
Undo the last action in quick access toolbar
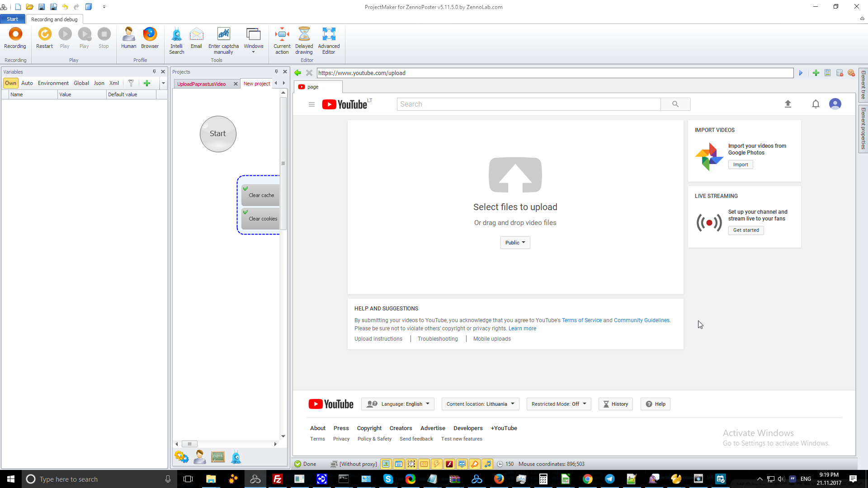pos(65,7)
